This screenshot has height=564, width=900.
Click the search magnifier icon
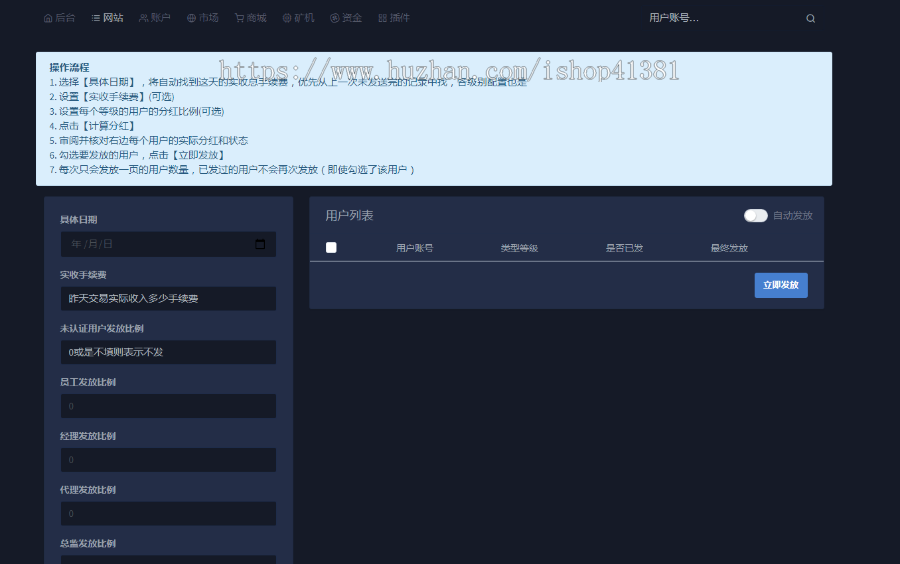[810, 18]
